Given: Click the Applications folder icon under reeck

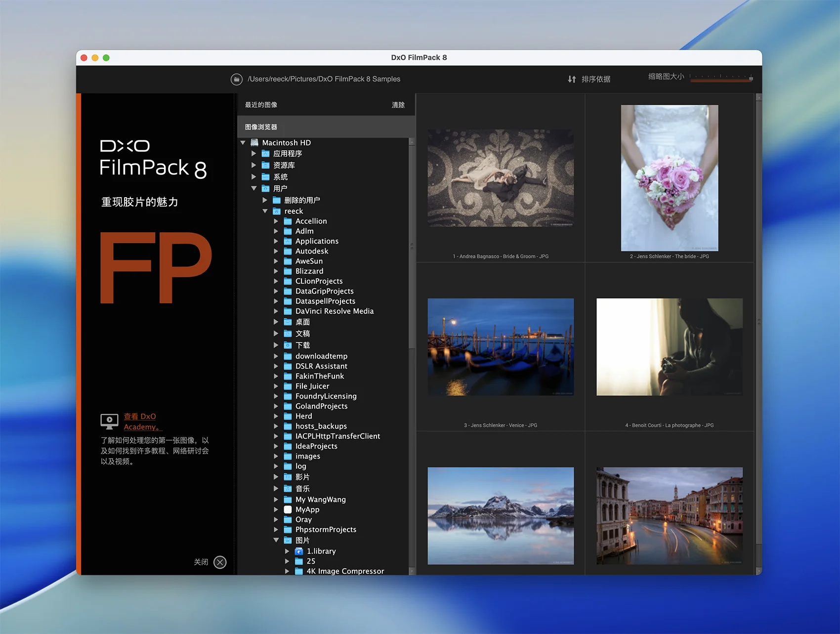Looking at the screenshot, I should click(288, 241).
